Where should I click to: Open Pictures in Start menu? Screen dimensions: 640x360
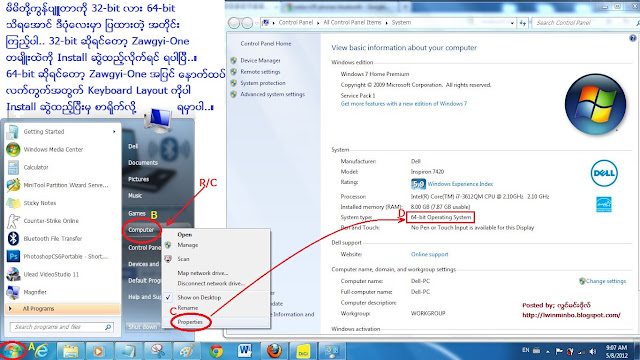tap(138, 179)
